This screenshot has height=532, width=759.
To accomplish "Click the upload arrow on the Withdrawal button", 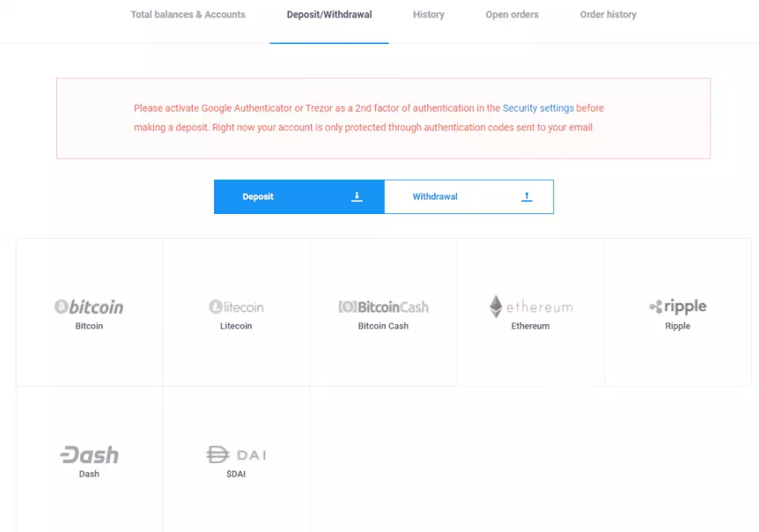I will 527,196.
